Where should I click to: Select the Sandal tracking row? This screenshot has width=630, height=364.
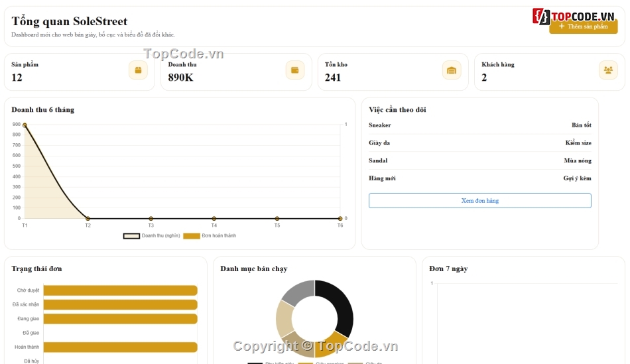click(479, 160)
